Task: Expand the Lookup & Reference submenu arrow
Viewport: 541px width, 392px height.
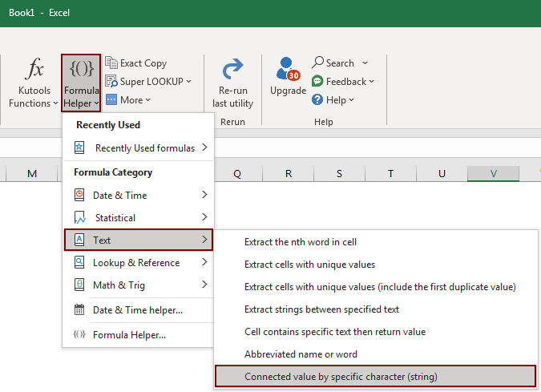Action: coord(204,262)
